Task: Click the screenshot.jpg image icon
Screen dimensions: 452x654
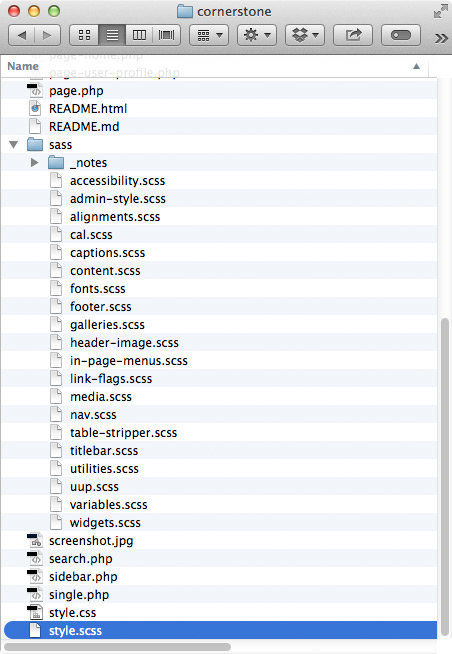Action: (x=35, y=541)
